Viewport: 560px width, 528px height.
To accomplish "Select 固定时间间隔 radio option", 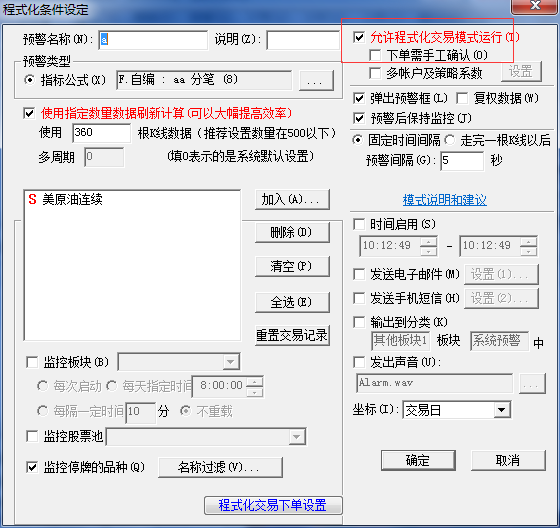I will tap(358, 140).
